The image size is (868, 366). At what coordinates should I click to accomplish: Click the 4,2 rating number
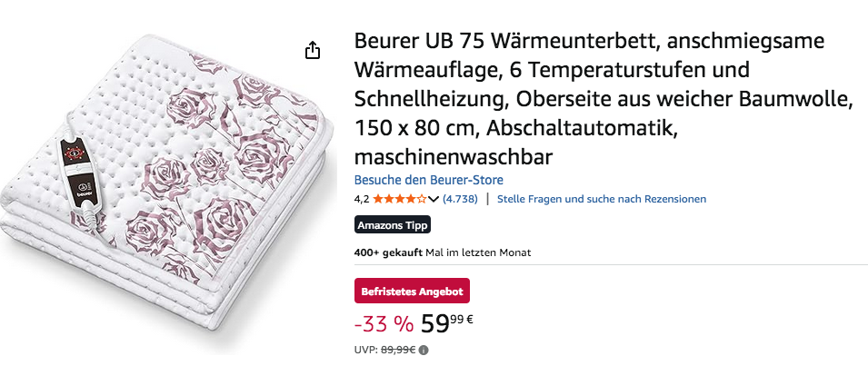[x=362, y=199]
